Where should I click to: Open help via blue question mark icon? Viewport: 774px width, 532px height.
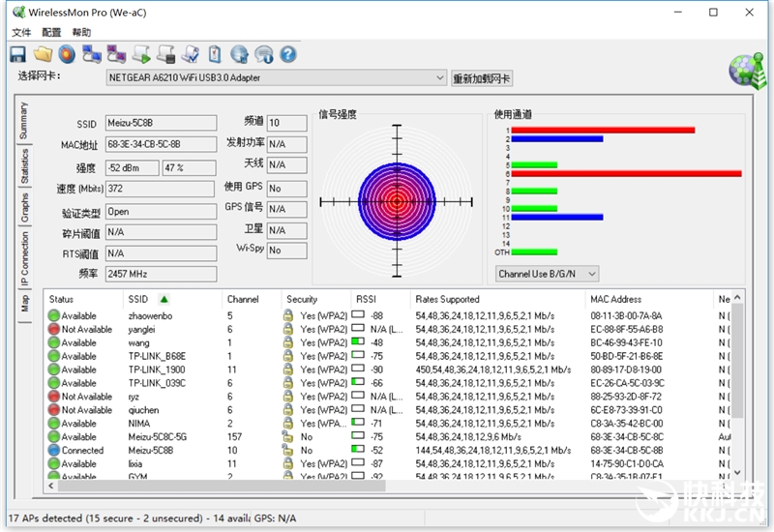287,54
